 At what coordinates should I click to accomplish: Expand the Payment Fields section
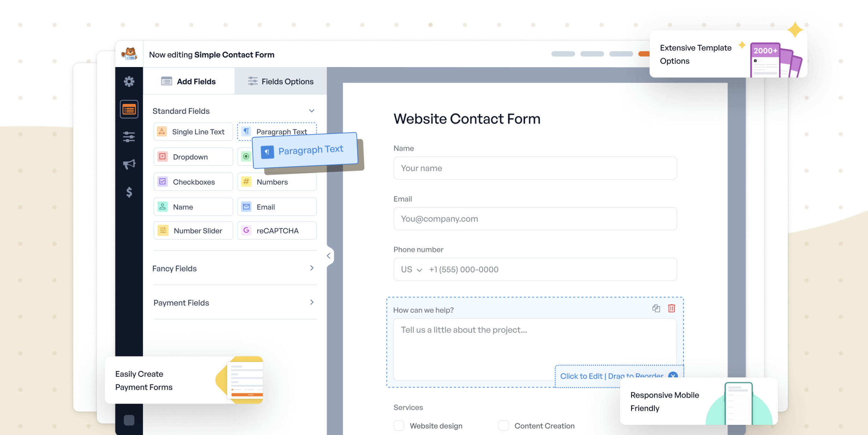pos(312,302)
